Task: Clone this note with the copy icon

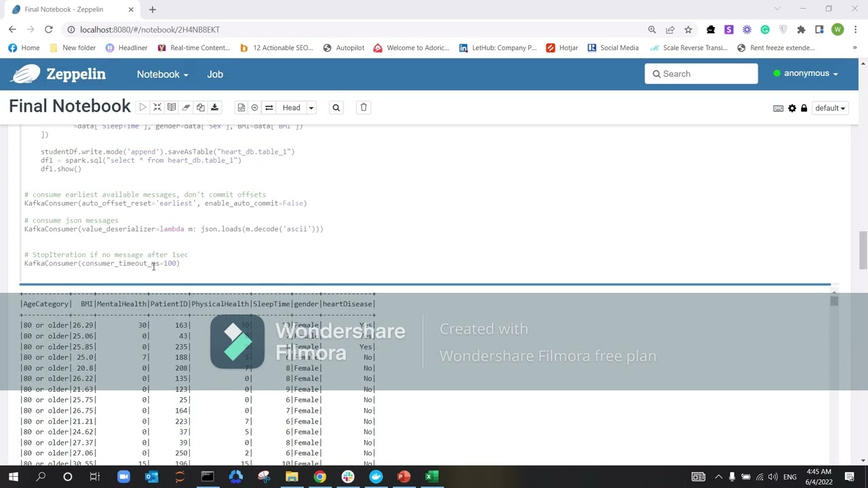Action: (x=200, y=107)
